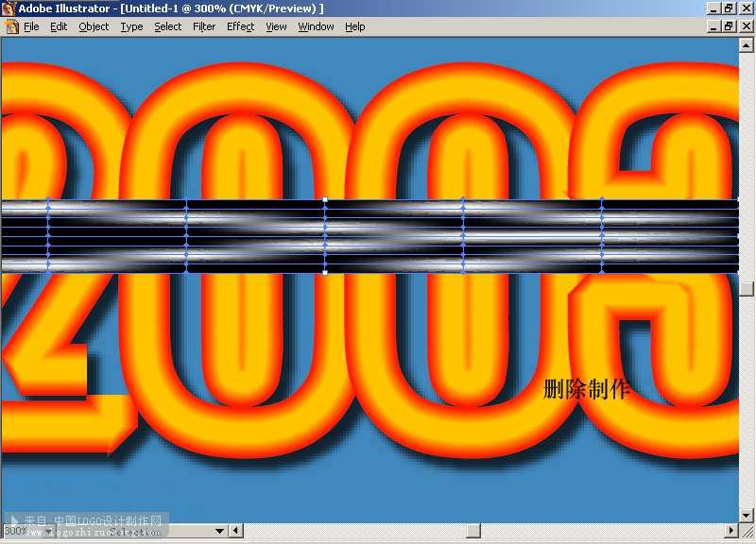
Task: Open the status bar Selection popup arrow
Action: click(x=220, y=531)
